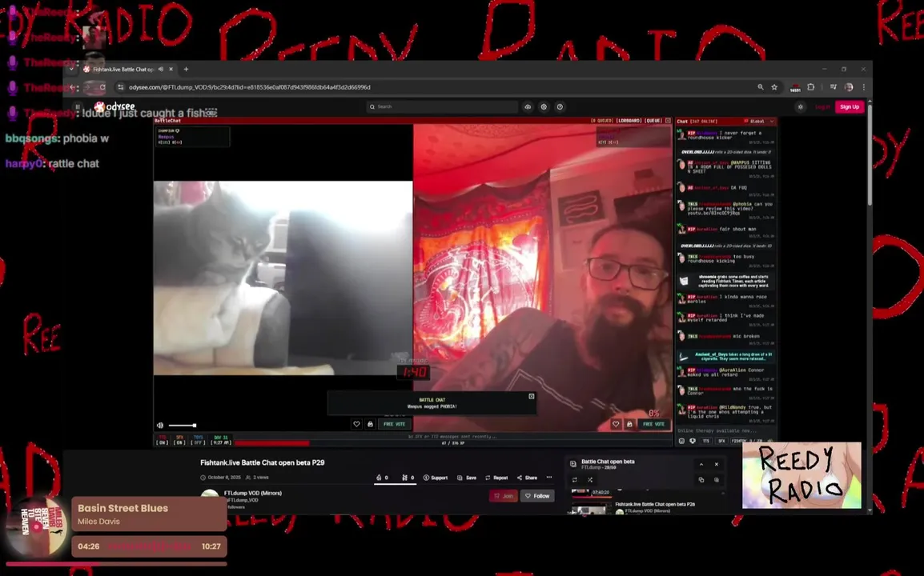Click the lock icon under the cat feed
924x576 pixels.
coord(370,424)
